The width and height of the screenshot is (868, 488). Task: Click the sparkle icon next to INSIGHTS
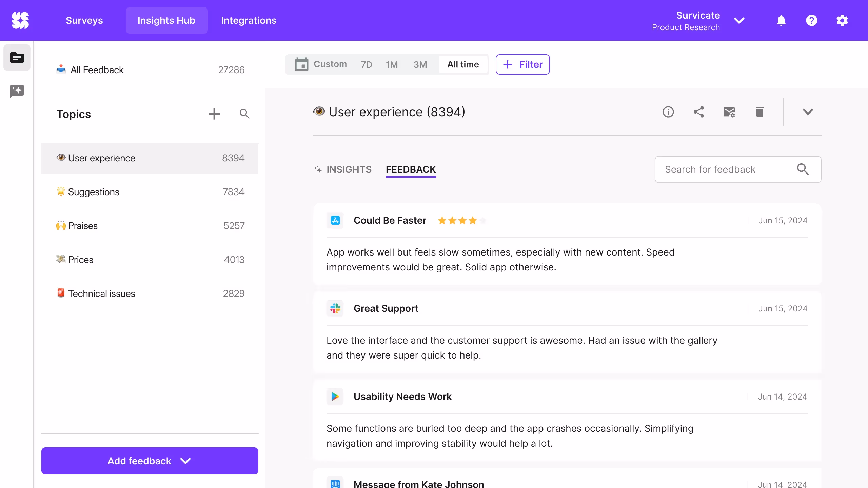click(318, 169)
